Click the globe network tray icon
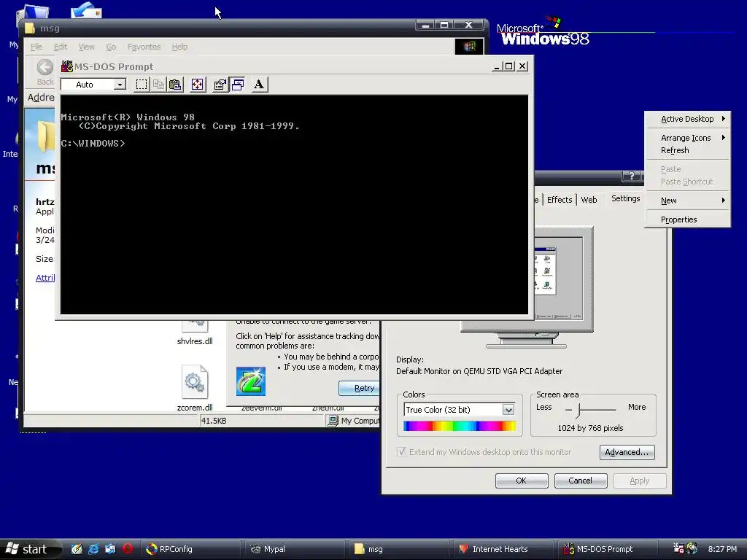The height and width of the screenshot is (560, 747). tap(692, 548)
